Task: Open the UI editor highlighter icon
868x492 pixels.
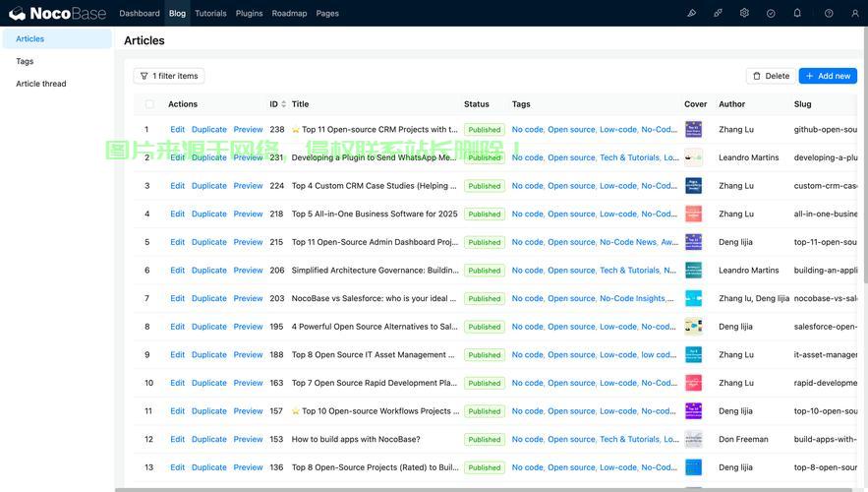Action: point(691,14)
